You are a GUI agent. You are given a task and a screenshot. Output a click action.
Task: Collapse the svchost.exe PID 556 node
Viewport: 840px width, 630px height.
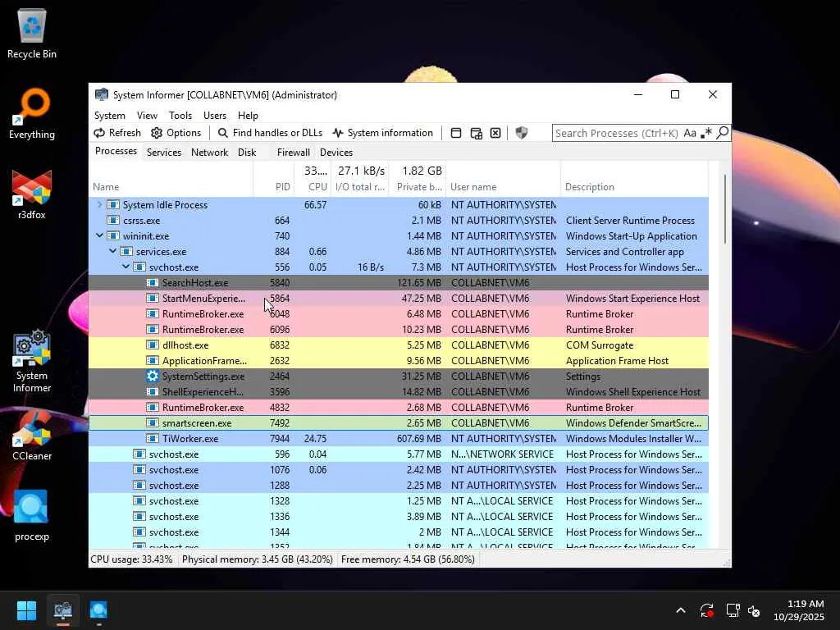click(126, 267)
